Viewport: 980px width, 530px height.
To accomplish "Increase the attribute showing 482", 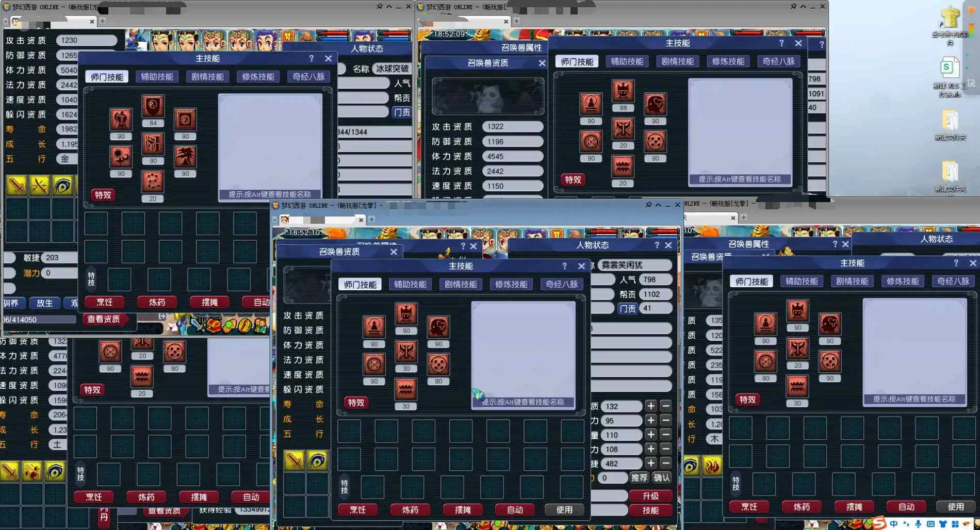I will [x=651, y=463].
